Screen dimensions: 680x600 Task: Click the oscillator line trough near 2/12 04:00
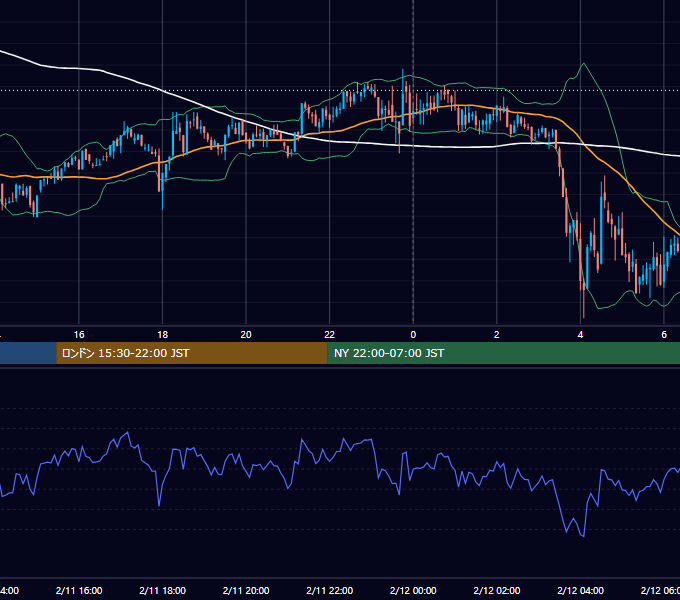pos(582,536)
